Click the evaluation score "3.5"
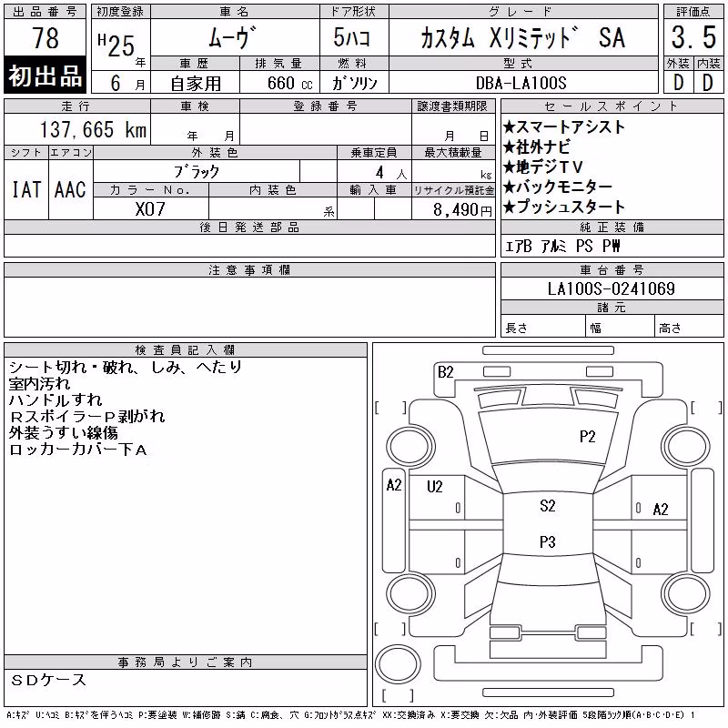 pyautogui.click(x=693, y=37)
